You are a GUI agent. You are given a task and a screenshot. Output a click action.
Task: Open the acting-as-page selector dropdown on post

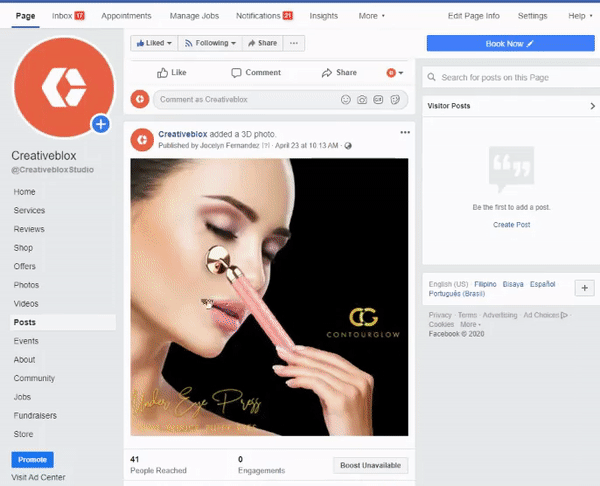395,73
